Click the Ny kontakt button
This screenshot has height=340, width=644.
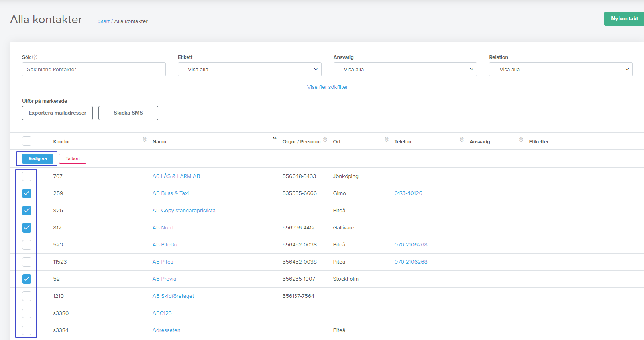(624, 19)
